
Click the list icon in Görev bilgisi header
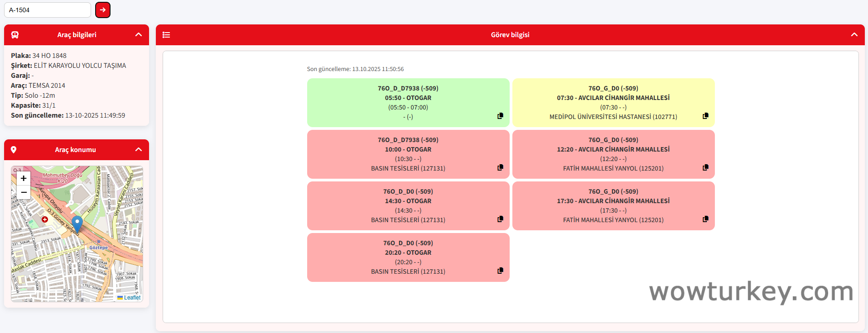pyautogui.click(x=166, y=35)
